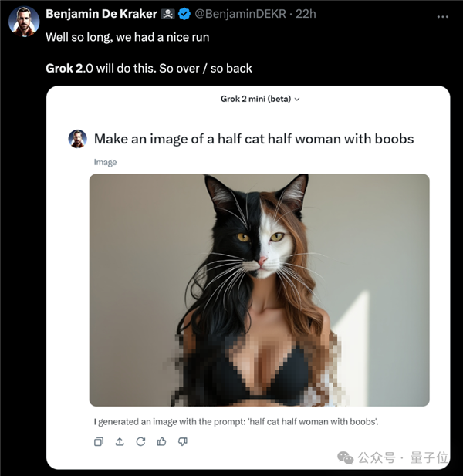The height and width of the screenshot is (476, 463).
Task: Click the 'I generated an image' caption
Action: 236,421
